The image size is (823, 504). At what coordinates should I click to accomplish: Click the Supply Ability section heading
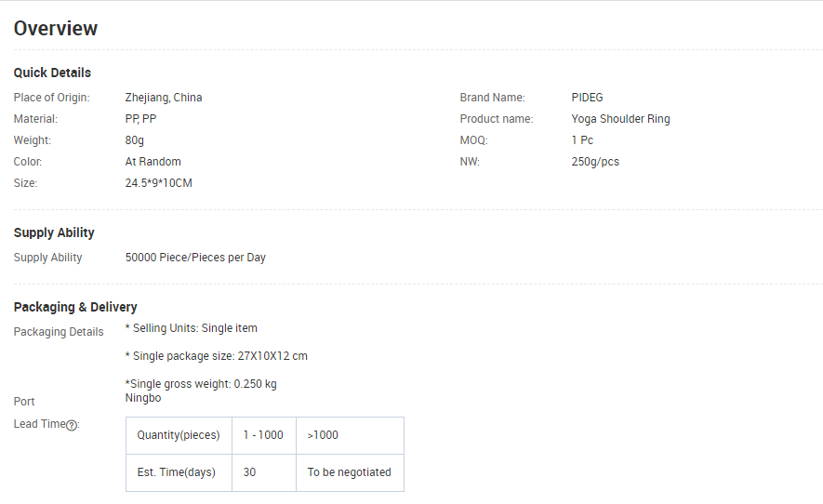click(x=54, y=232)
